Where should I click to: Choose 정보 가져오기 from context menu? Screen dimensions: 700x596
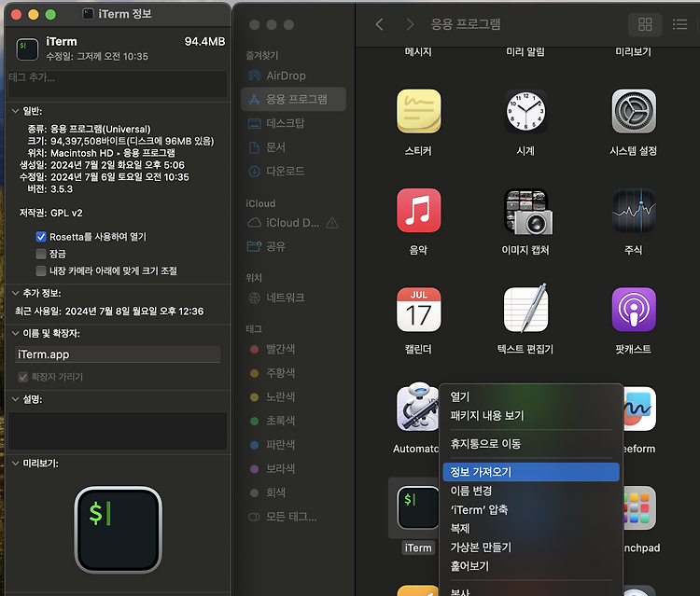point(531,472)
